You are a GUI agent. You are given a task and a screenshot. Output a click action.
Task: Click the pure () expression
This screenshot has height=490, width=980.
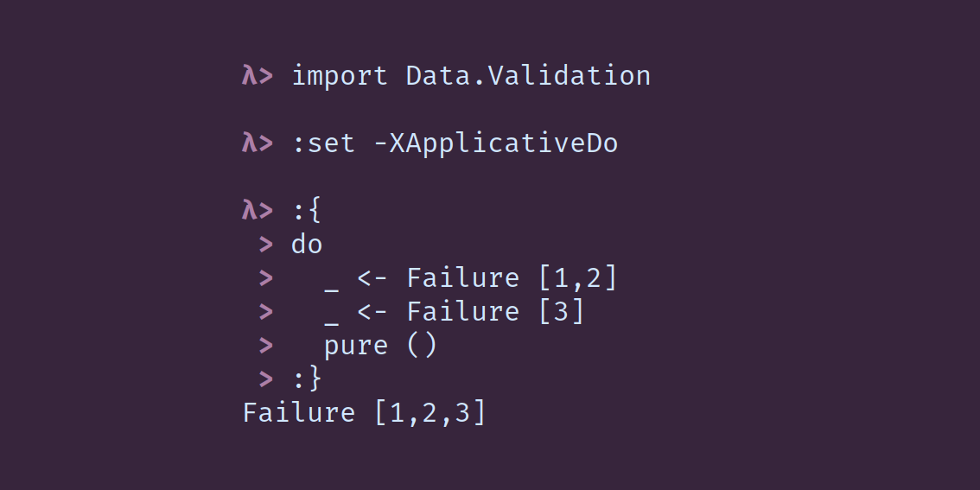(x=380, y=346)
